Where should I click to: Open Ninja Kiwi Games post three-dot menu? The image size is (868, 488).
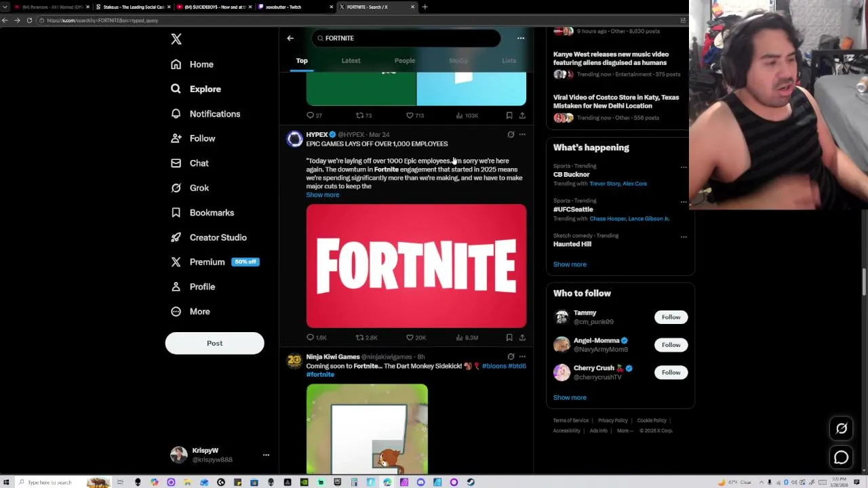coord(522,357)
